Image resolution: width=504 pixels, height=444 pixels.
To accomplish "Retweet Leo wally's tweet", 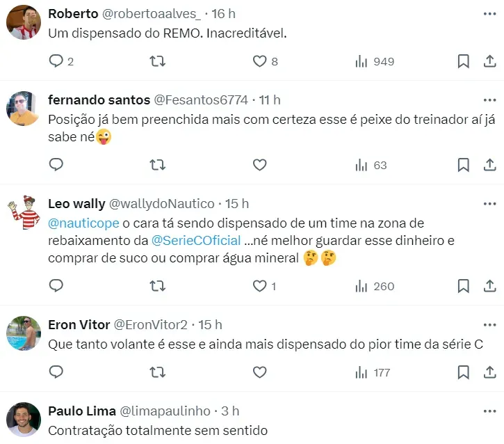I will point(158,286).
